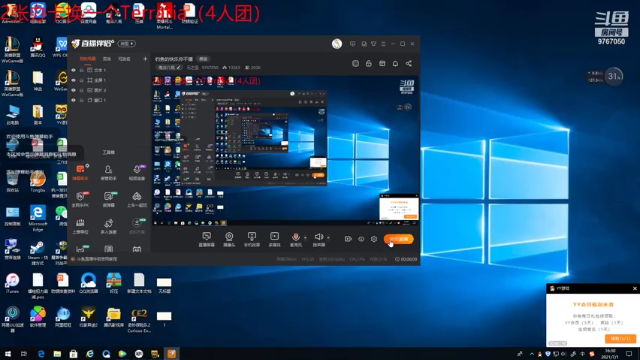Hide the 全屏 1 source with its eye icon
The image size is (640, 360).
[x=73, y=80]
